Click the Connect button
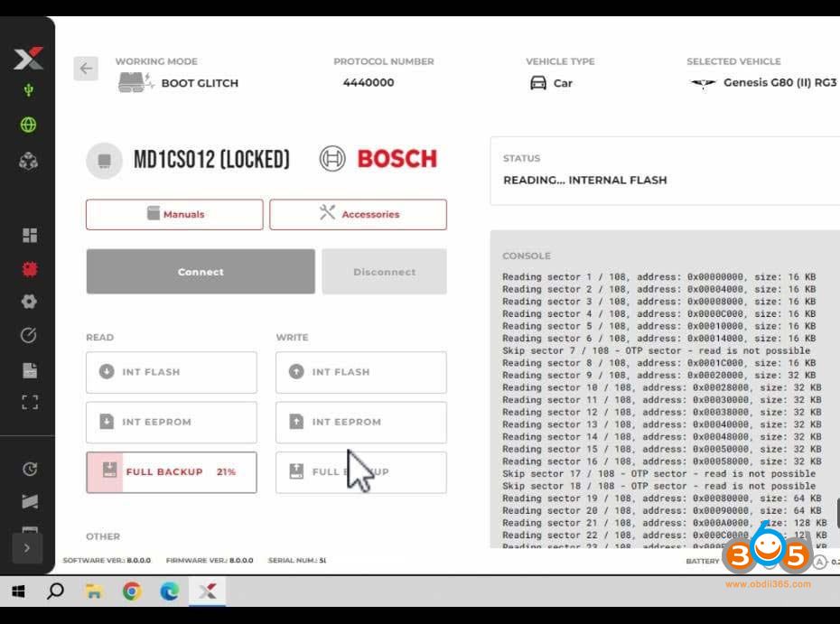Image resolution: width=840 pixels, height=624 pixels. click(x=201, y=272)
